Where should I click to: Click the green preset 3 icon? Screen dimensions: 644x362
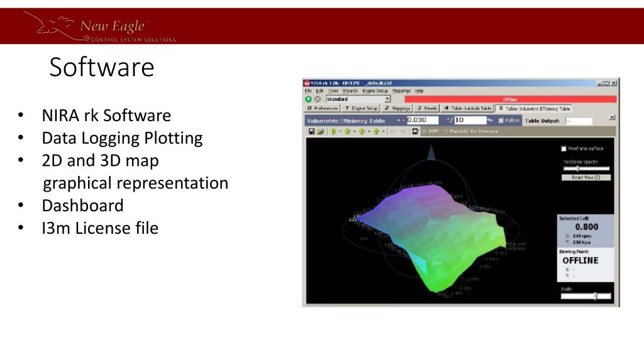point(362,131)
